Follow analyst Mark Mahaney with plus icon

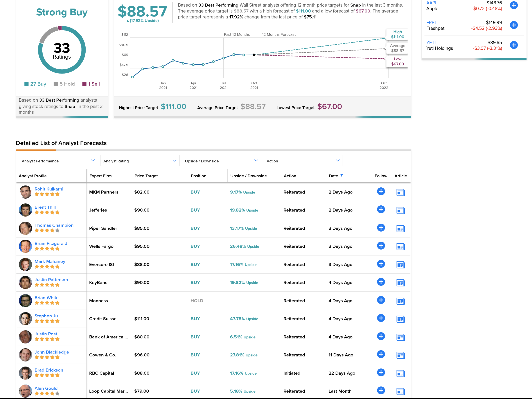click(381, 264)
